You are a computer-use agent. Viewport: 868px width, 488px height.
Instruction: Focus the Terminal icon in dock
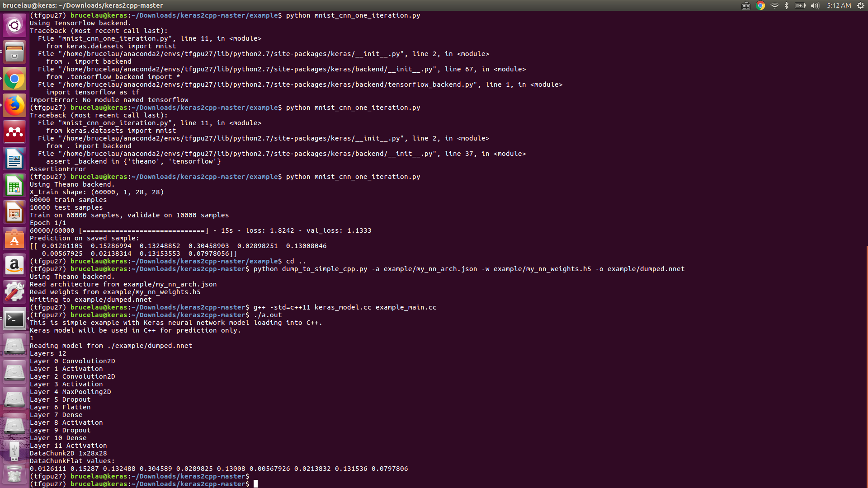click(x=14, y=319)
